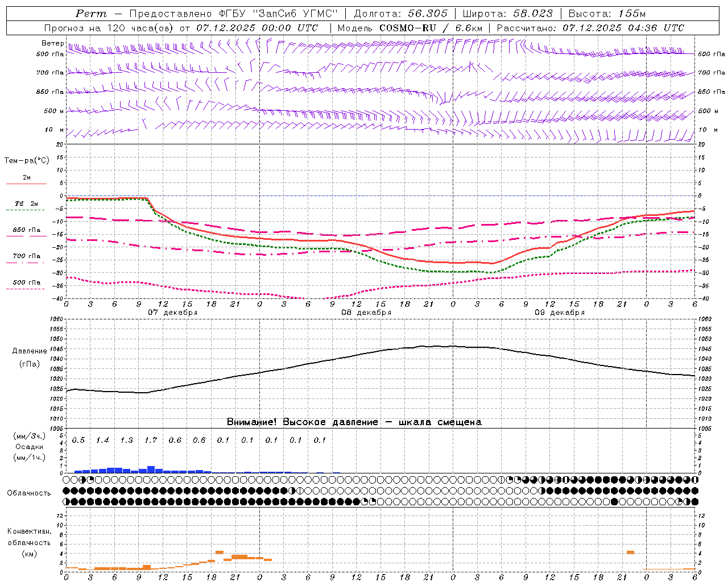Viewport: 728px width, 582px height.
Task: Click the "Perm" station title
Action: 91,14
